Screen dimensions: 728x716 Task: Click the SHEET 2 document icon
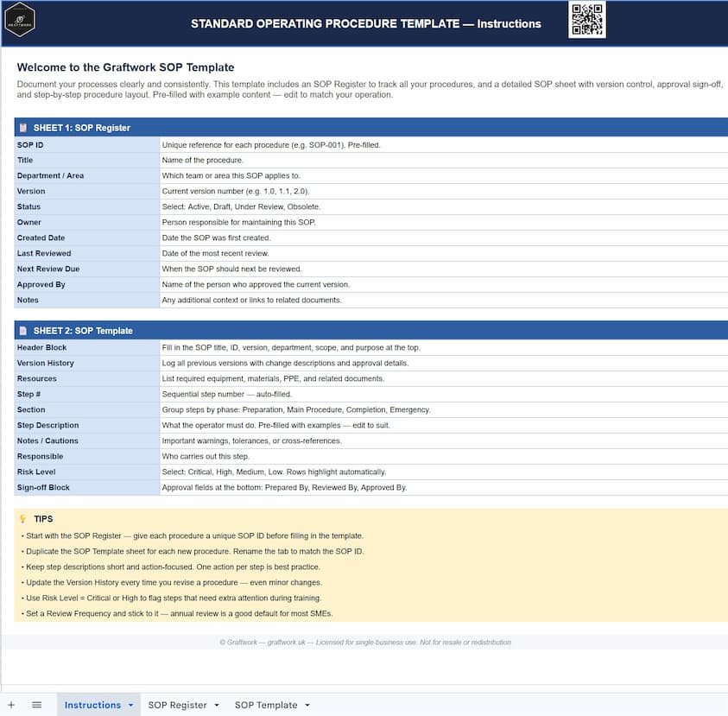[23, 331]
